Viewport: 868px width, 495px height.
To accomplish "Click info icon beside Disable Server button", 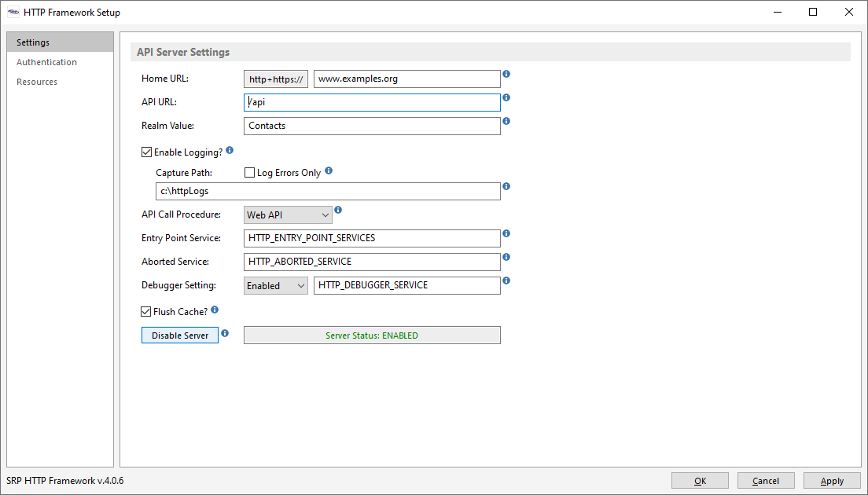I will click(x=225, y=333).
